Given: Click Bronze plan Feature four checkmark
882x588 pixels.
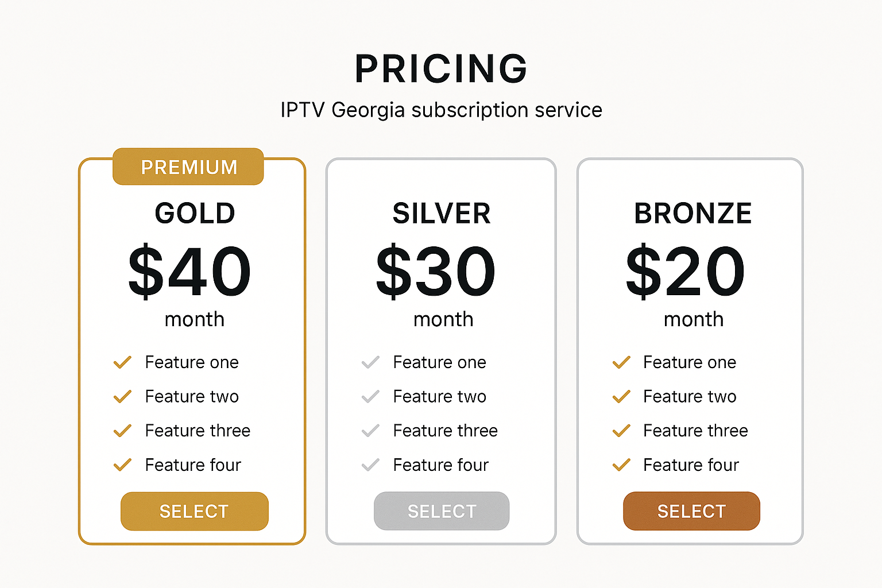Looking at the screenshot, I should 621,465.
